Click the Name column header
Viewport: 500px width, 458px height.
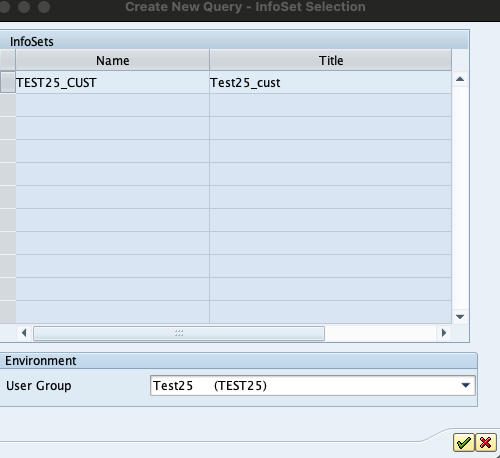(113, 60)
